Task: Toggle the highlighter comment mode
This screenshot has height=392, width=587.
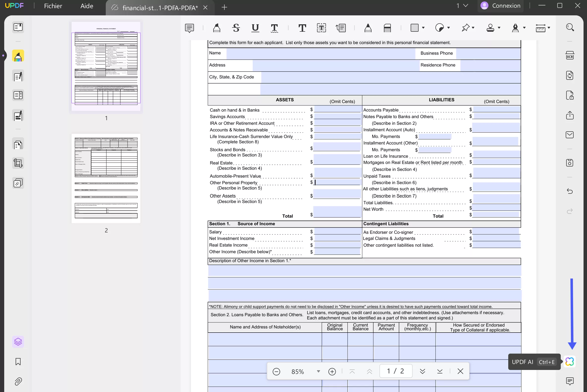Action: pos(18,56)
